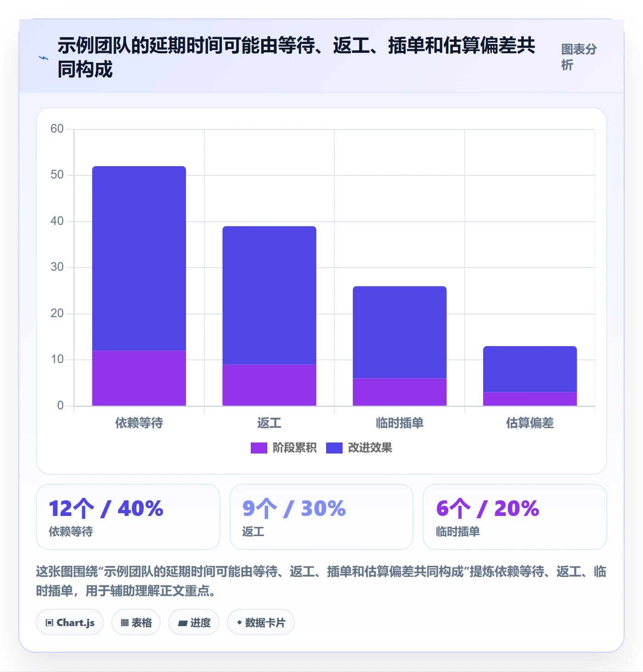Viewport: 643px width, 672px height.
Task: Click the 图表分析 label in header
Action: coord(579,57)
